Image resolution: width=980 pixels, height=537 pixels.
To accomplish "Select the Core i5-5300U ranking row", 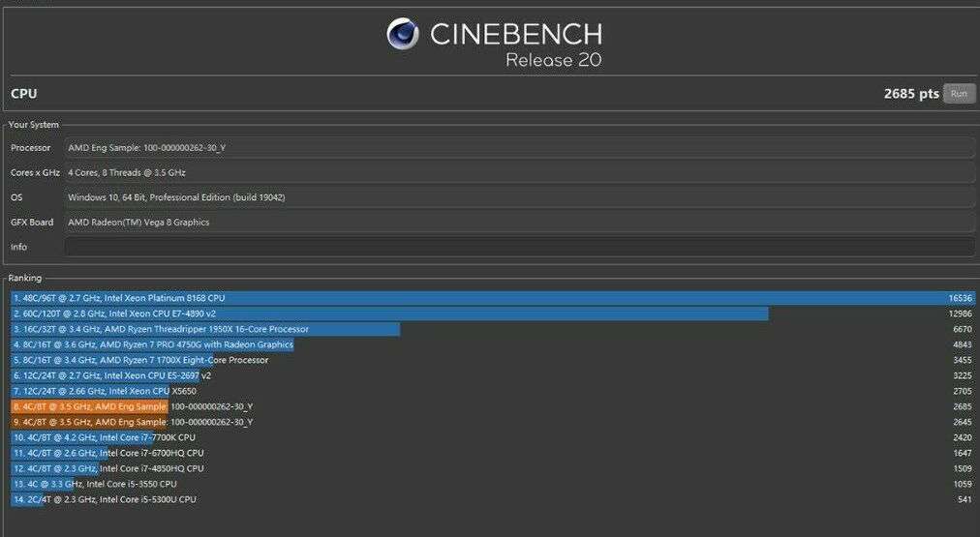I will [493, 499].
